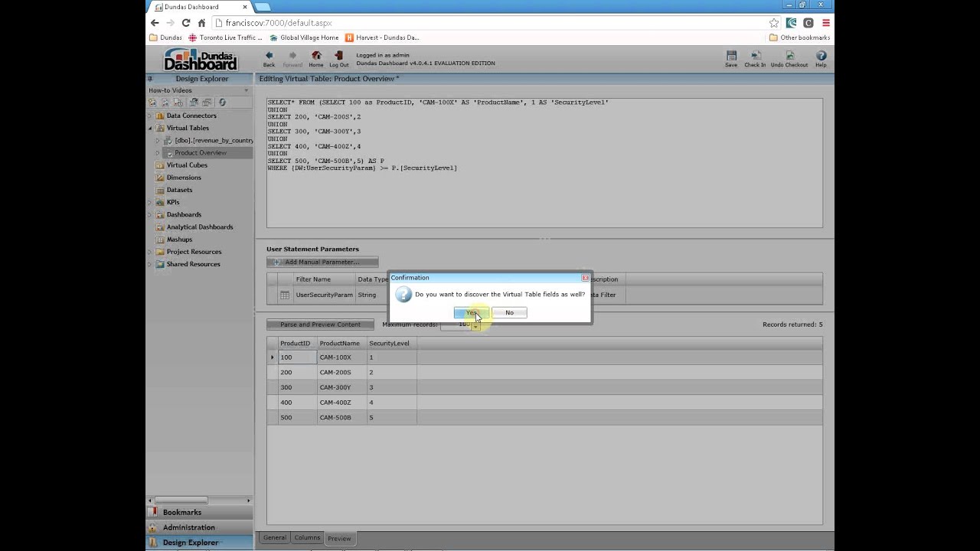Open Help from the toolbar icon
This screenshot has width=980, height=551.
click(x=821, y=56)
